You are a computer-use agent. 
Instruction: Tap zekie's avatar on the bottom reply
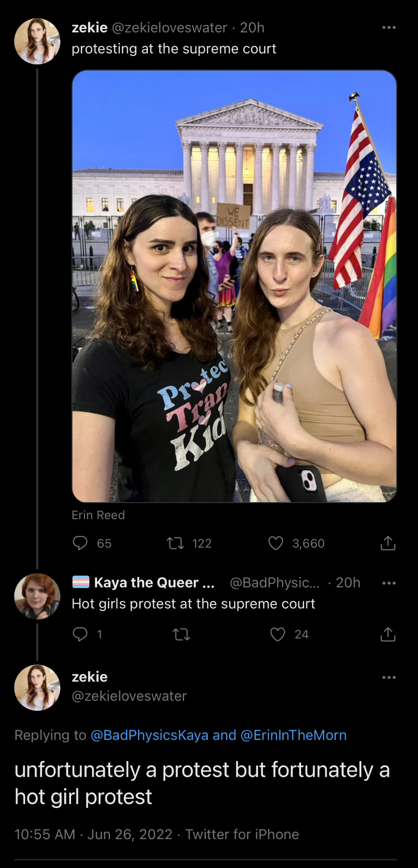pos(37,687)
